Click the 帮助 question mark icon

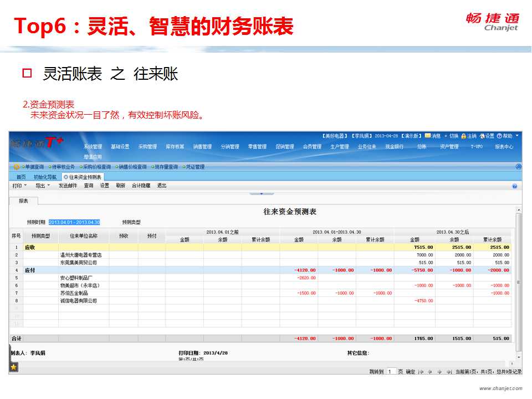499,136
